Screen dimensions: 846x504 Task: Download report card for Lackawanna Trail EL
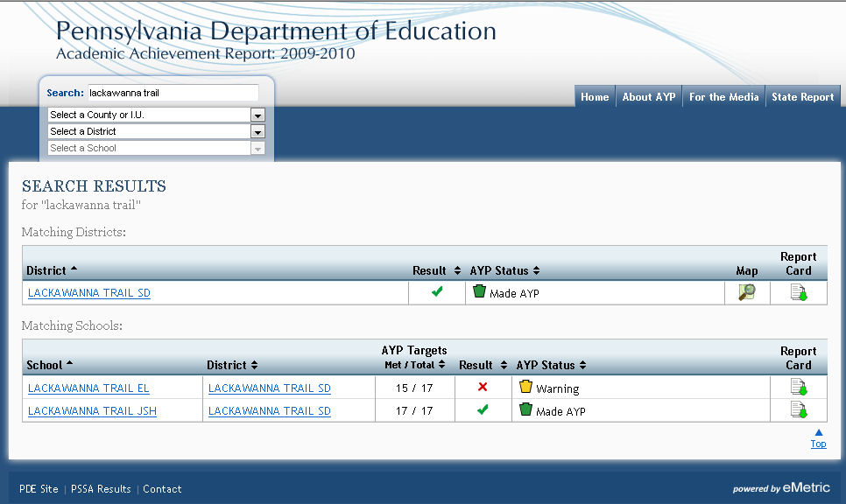pos(799,387)
